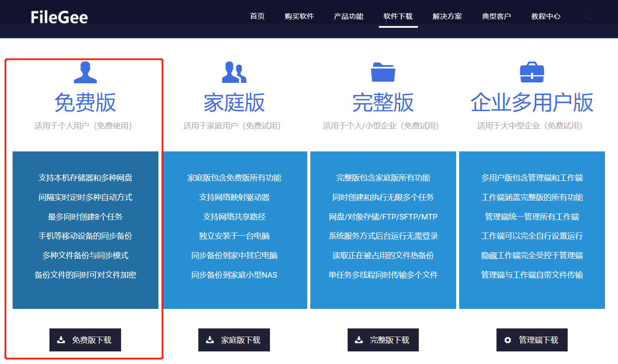Viewport: 618px width, 364px height.
Task: Click the text 系统服务方式后台运行无需登录
Action: [383, 236]
